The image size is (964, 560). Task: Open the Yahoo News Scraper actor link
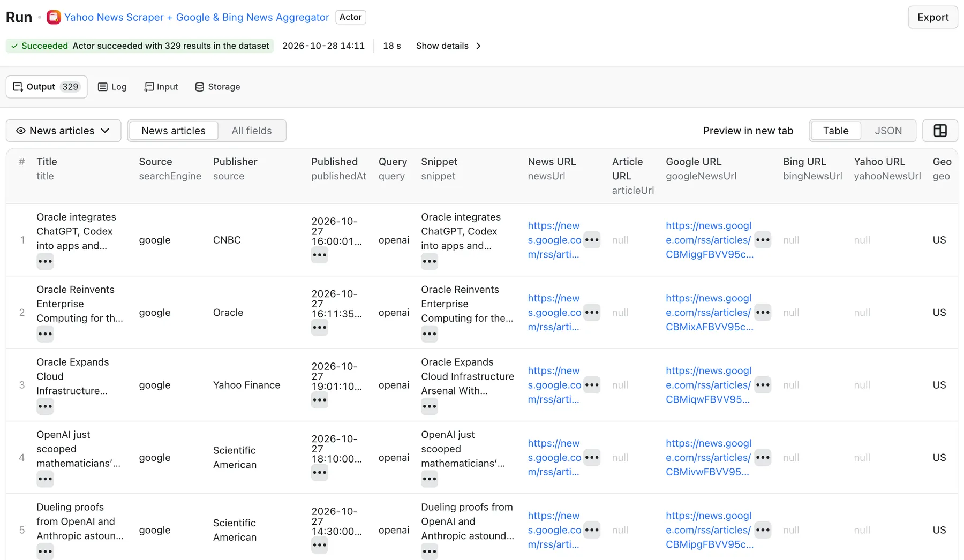point(197,17)
